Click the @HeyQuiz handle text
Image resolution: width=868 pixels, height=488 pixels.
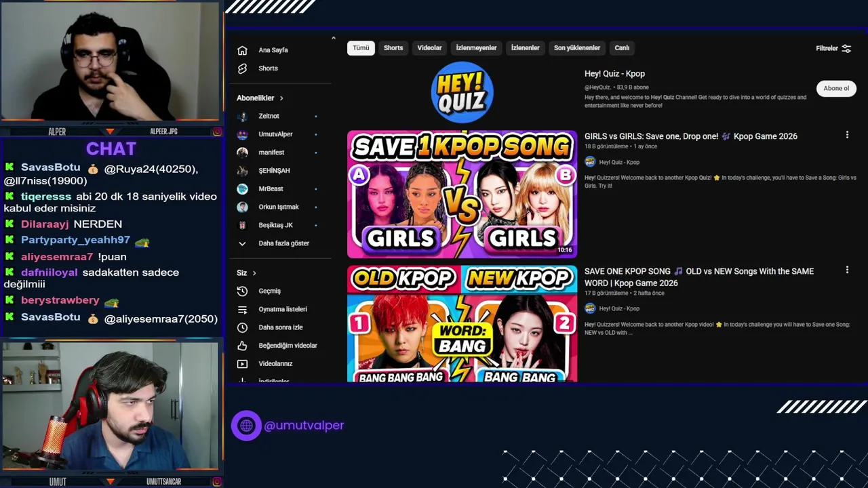tap(597, 87)
